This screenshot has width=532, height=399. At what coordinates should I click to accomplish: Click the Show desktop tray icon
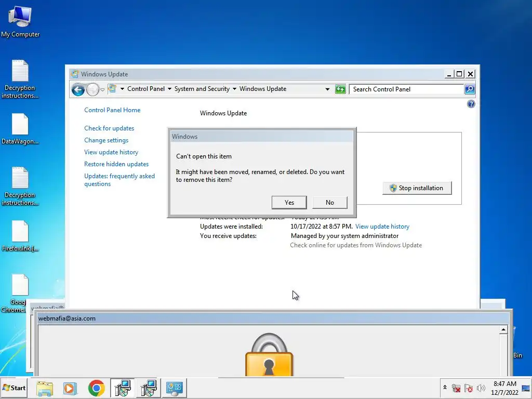tap(526, 388)
